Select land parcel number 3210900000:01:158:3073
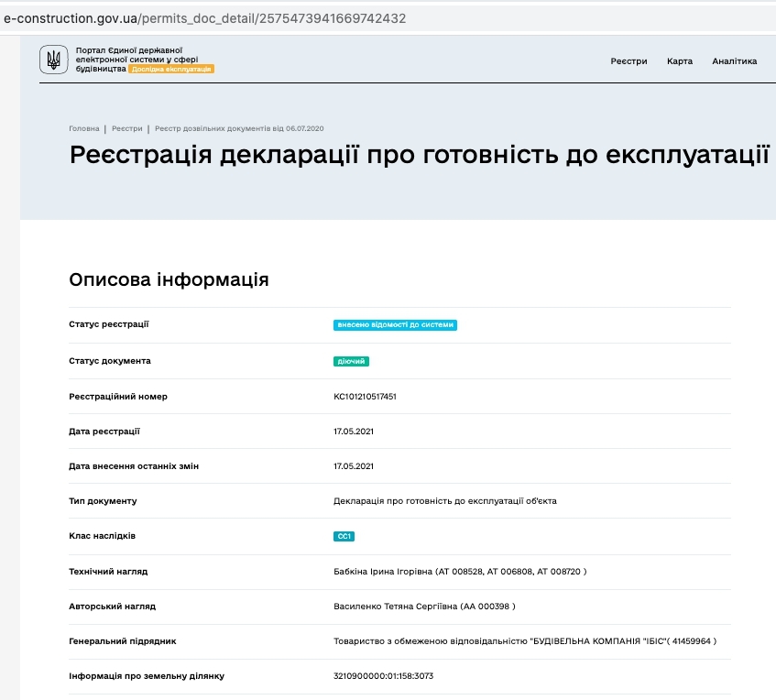This screenshot has height=700, width=776. pos(383,676)
